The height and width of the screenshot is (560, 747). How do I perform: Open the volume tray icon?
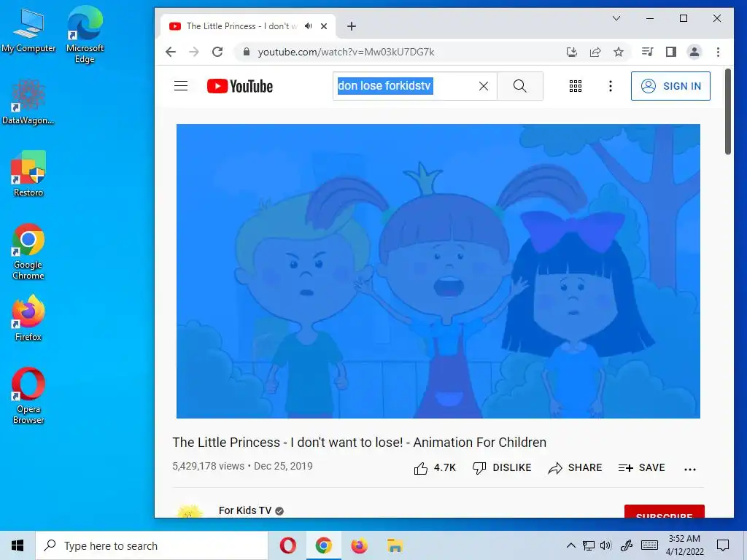(x=605, y=545)
